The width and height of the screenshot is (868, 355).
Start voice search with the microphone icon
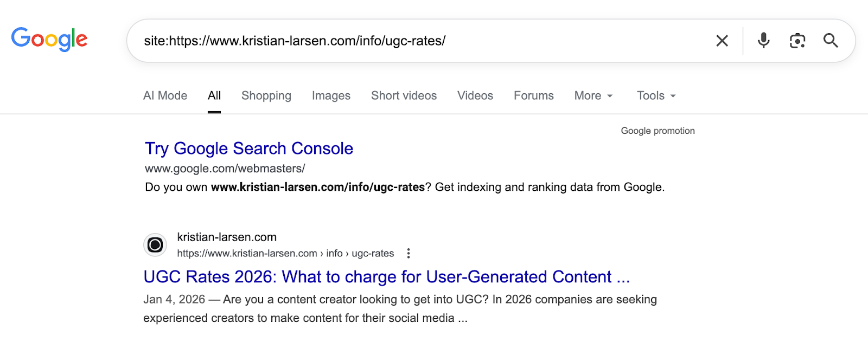coord(763,41)
